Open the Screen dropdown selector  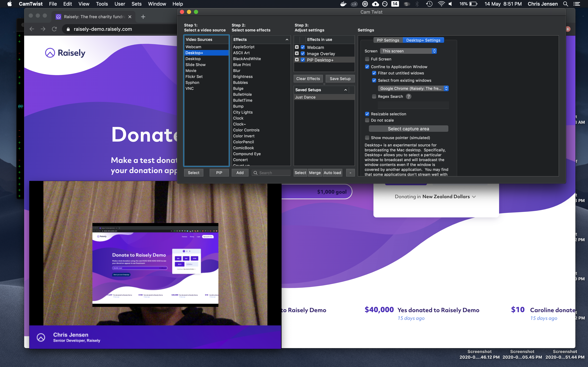click(x=408, y=51)
